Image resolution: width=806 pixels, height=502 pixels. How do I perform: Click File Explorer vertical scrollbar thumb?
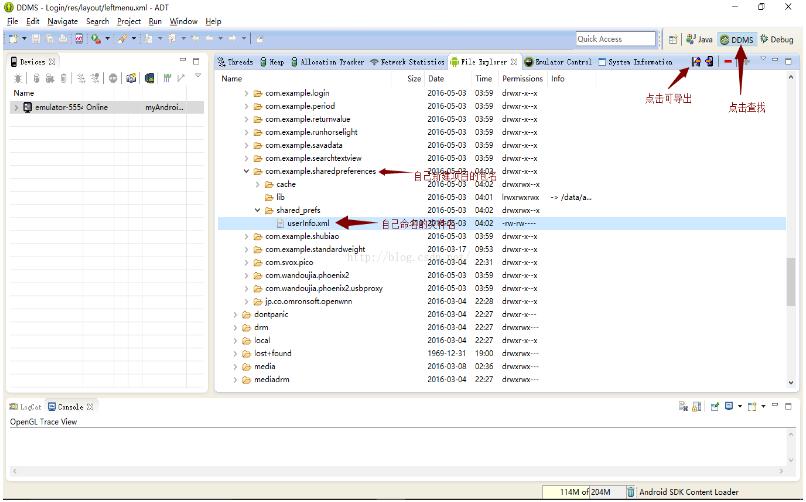coord(791,282)
